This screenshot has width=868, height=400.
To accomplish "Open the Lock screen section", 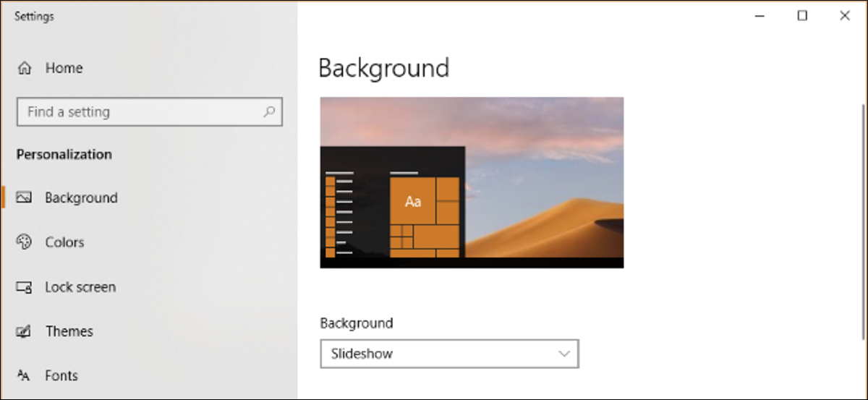I will coord(80,287).
